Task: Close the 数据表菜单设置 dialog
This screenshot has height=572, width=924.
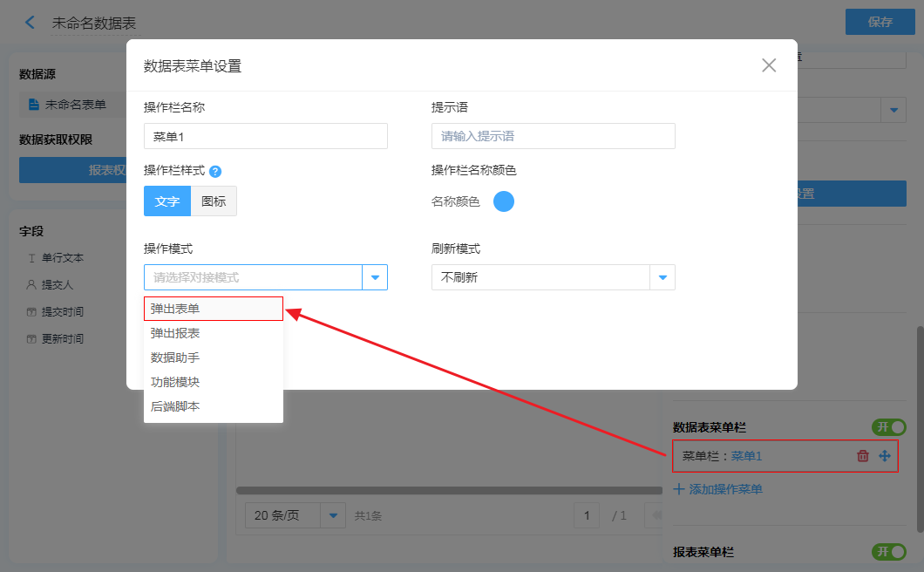Action: point(768,65)
